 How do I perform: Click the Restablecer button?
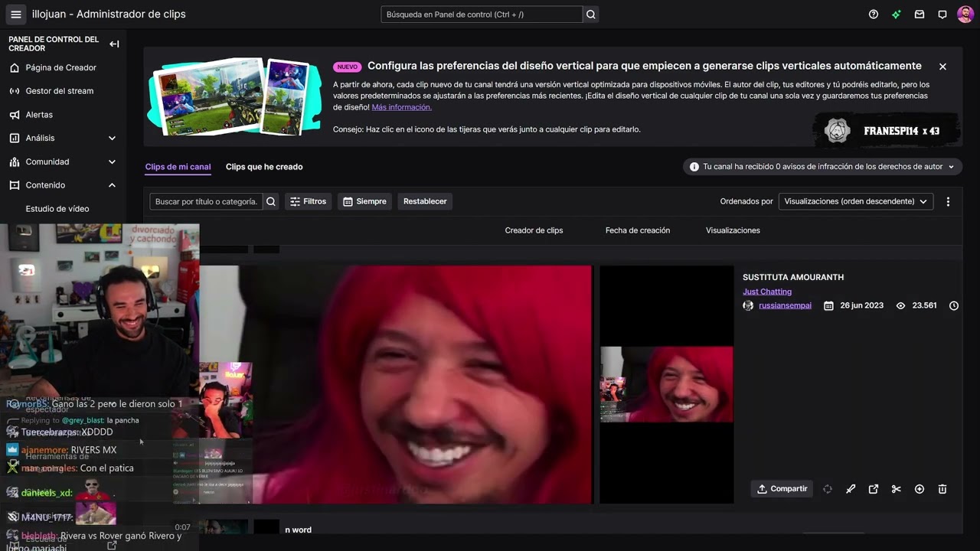pyautogui.click(x=425, y=201)
